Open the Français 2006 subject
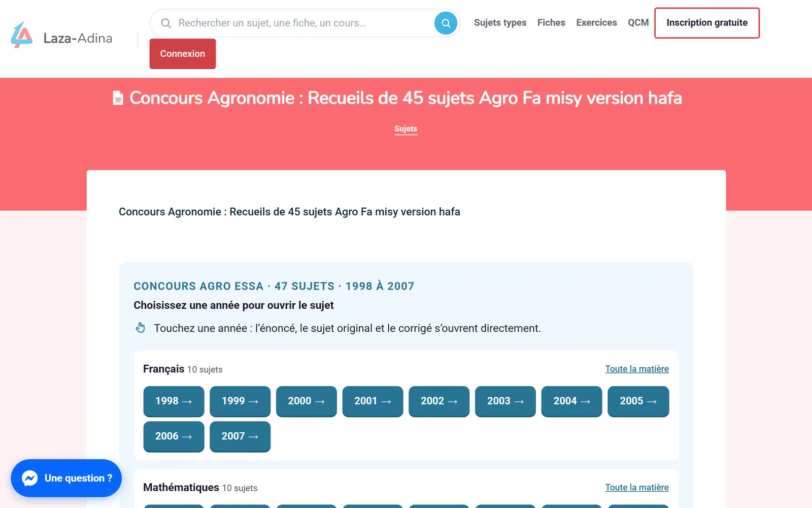 pyautogui.click(x=174, y=436)
